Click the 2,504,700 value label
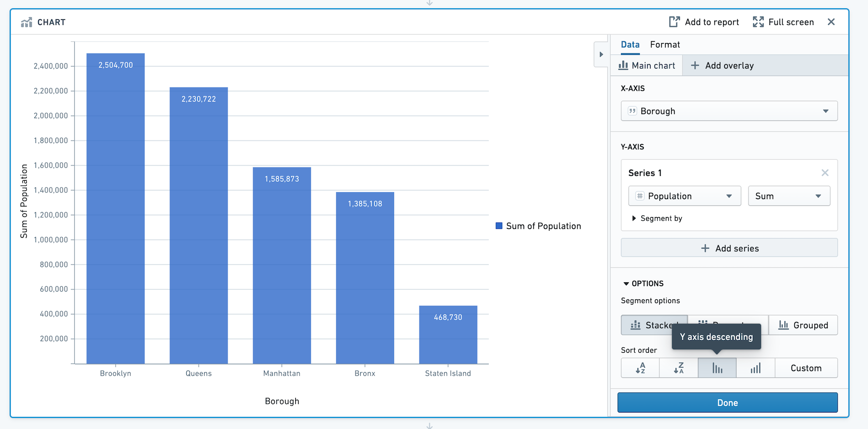 pos(116,65)
